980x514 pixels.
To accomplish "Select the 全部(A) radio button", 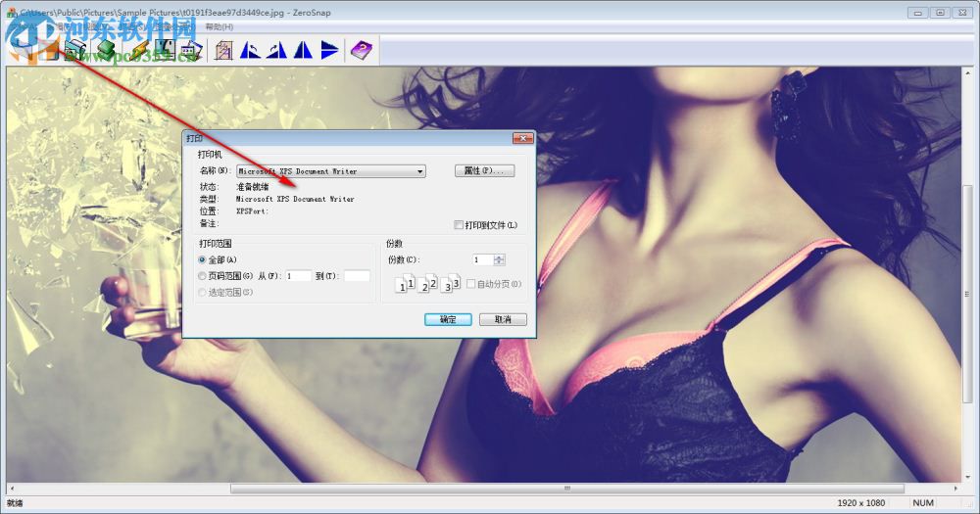I will (x=202, y=259).
